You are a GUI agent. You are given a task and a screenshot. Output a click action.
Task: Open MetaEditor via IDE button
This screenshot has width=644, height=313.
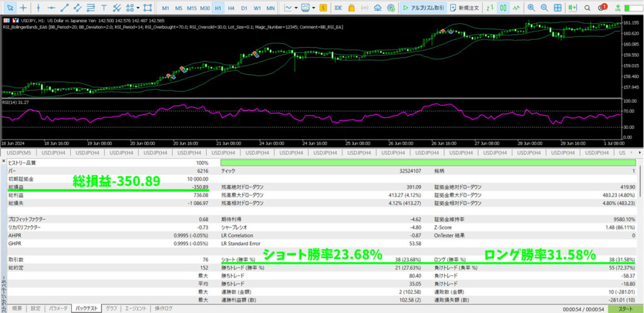[x=338, y=8]
